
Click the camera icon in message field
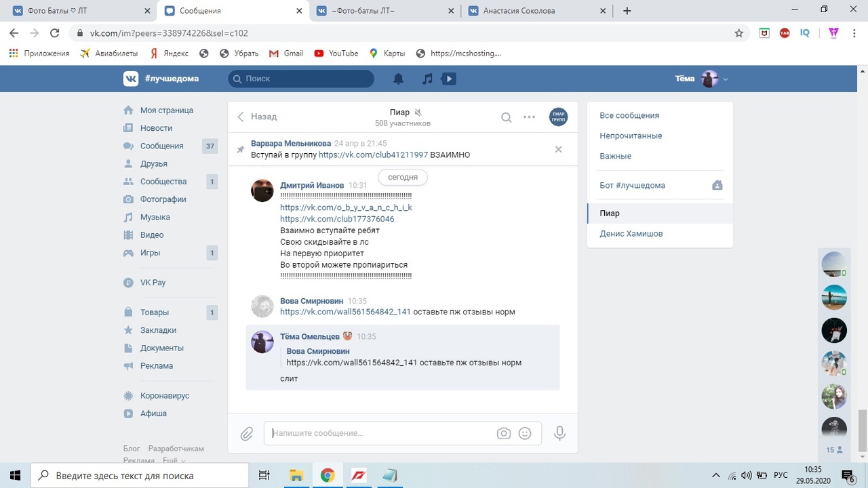[503, 433]
